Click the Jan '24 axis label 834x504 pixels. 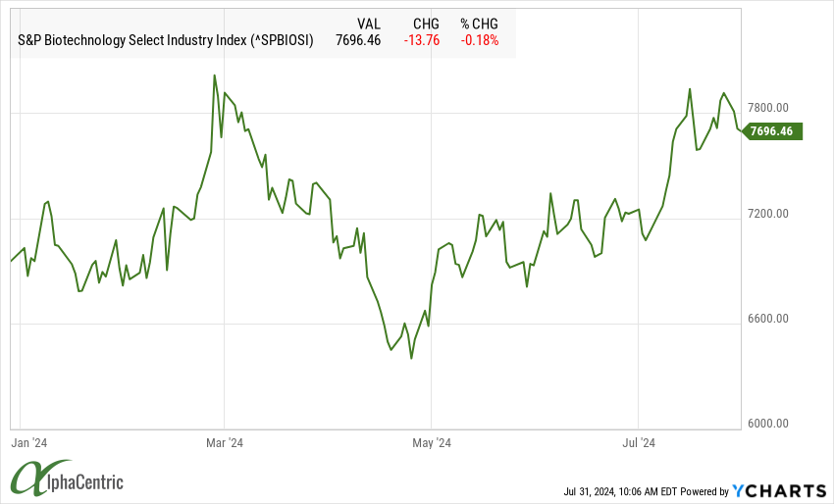pos(29,443)
